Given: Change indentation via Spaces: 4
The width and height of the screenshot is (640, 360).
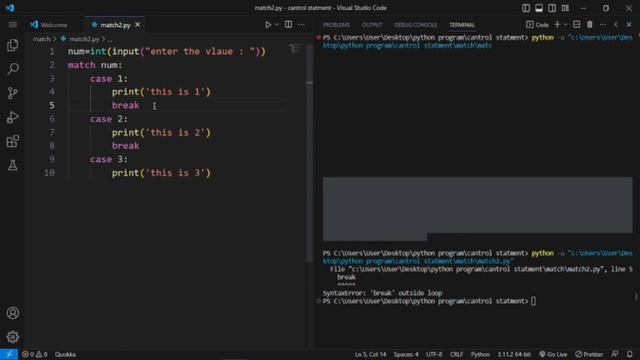Looking at the screenshot, I should pos(406,354).
